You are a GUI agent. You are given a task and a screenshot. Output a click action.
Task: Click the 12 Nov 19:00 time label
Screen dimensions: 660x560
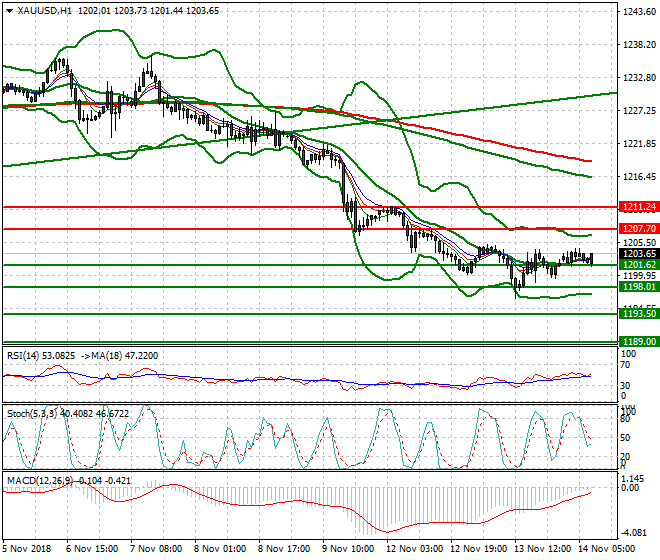479,549
